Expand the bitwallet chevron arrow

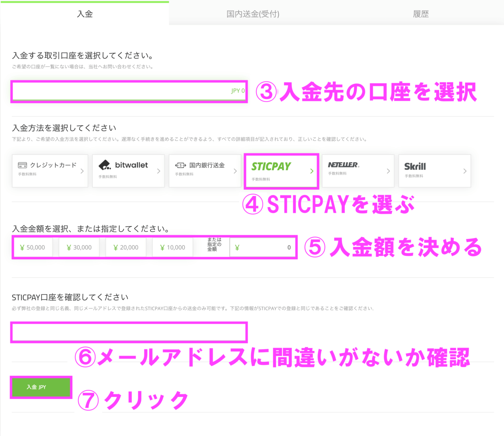click(x=159, y=171)
